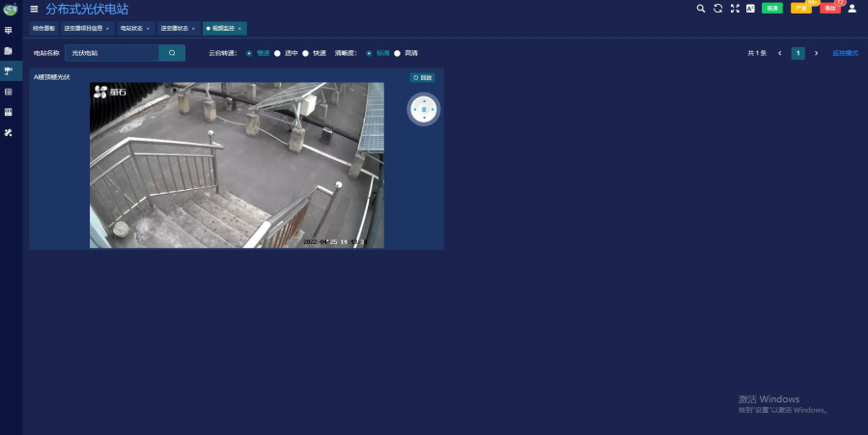Select 慢速 PTZ speed radio button
Image resolution: width=868 pixels, height=435 pixels.
[x=249, y=53]
